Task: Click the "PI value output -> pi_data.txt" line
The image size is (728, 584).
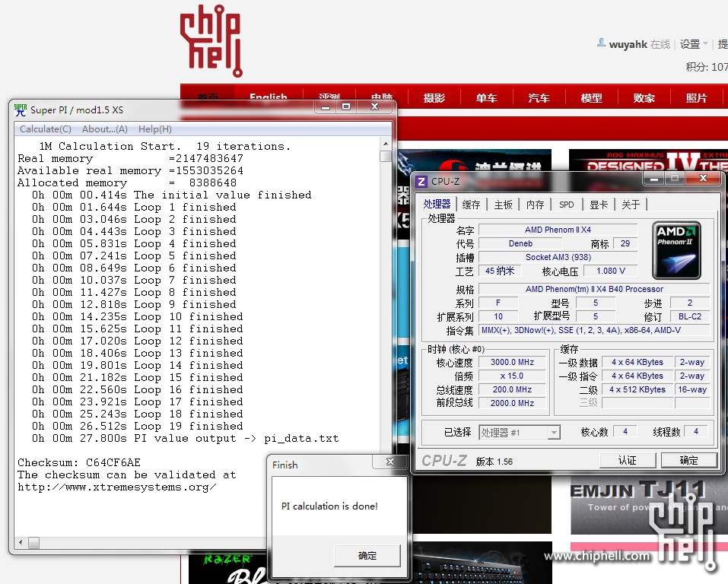Action: (x=186, y=438)
